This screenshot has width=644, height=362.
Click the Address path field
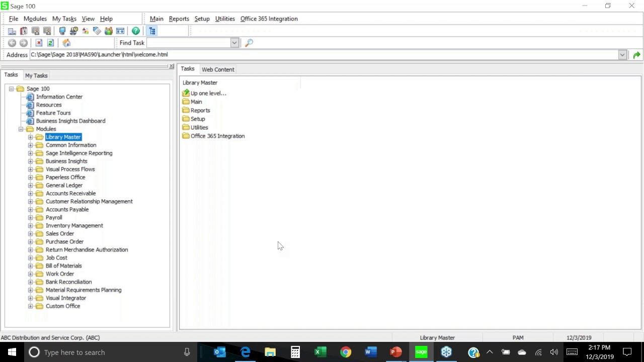click(324, 55)
